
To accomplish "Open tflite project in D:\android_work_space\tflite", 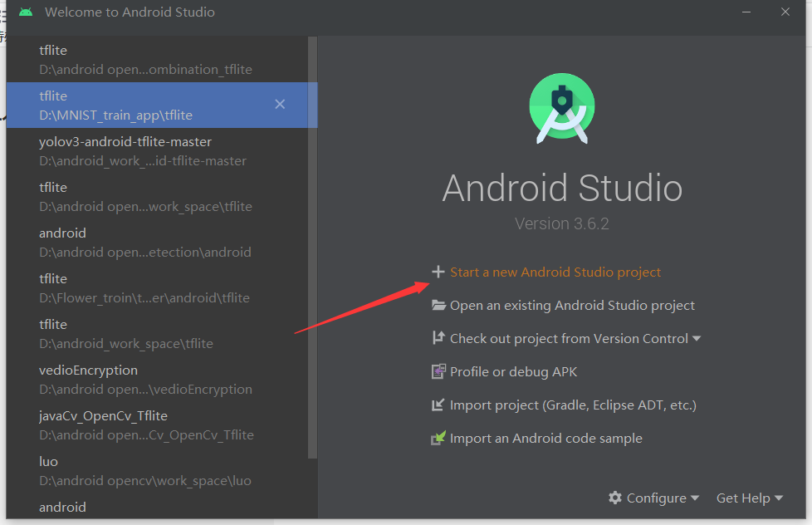I will (157, 334).
